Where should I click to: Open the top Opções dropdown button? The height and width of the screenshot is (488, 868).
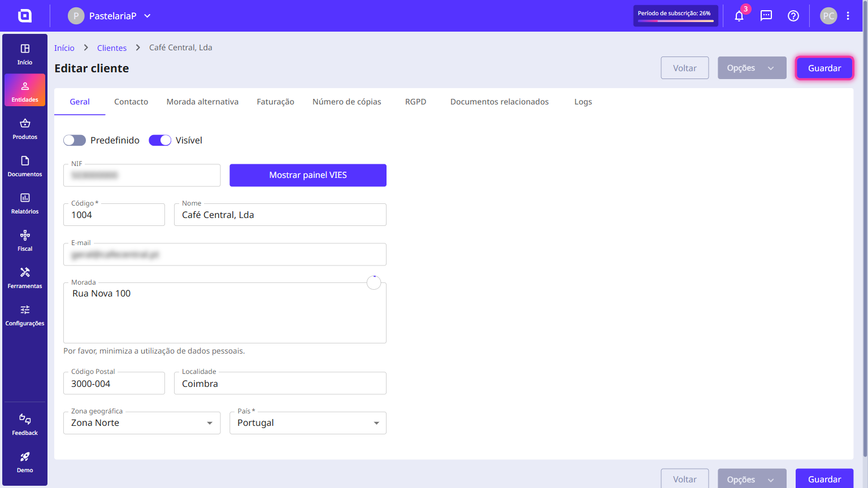[x=752, y=68]
